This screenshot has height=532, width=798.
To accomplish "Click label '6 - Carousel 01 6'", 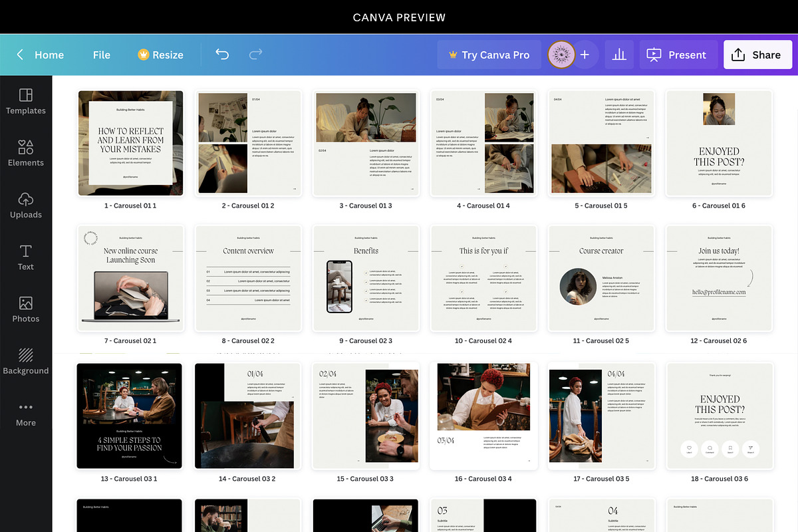I will pyautogui.click(x=719, y=205).
